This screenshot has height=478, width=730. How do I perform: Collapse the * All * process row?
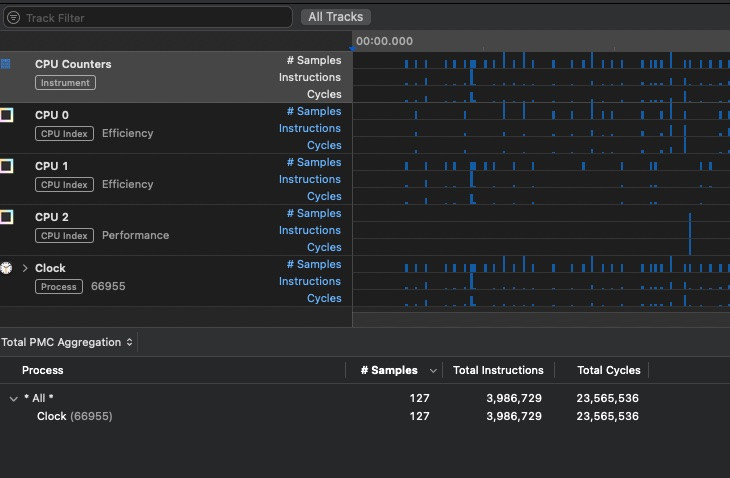(14, 398)
